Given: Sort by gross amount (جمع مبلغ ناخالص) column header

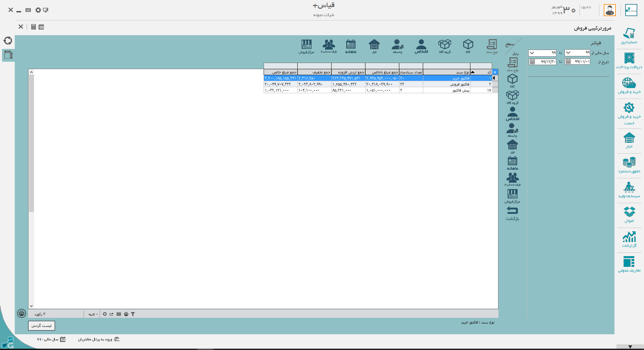Looking at the screenshot, I should tap(382, 72).
